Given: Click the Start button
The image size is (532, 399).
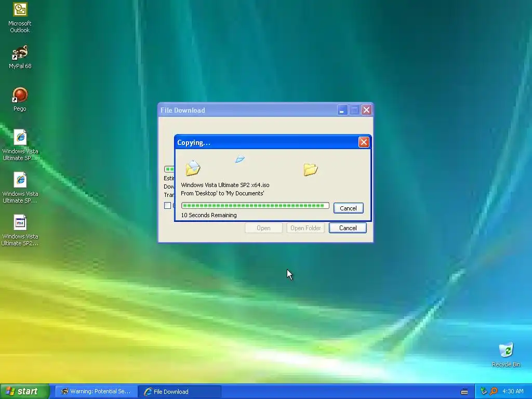Looking at the screenshot, I should pos(24,391).
